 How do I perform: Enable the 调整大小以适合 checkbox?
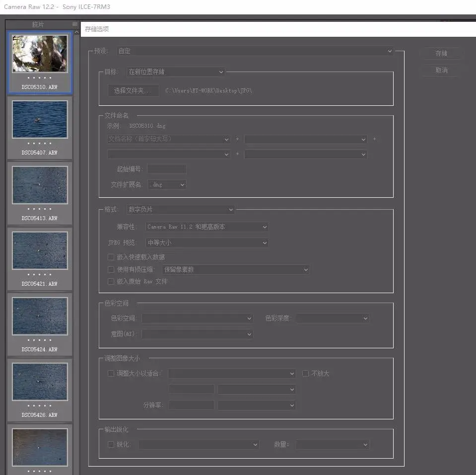(111, 374)
